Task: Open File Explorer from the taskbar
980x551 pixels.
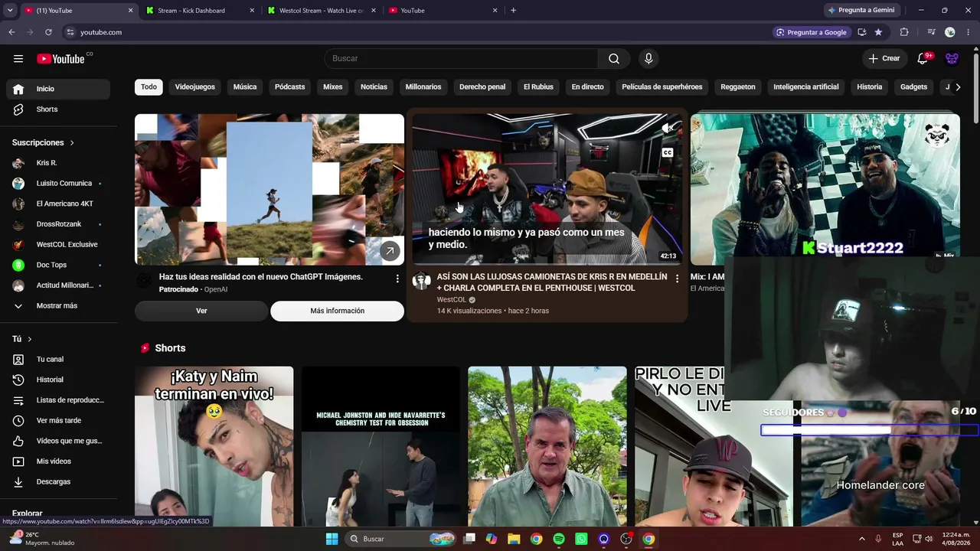Action: coord(514,539)
